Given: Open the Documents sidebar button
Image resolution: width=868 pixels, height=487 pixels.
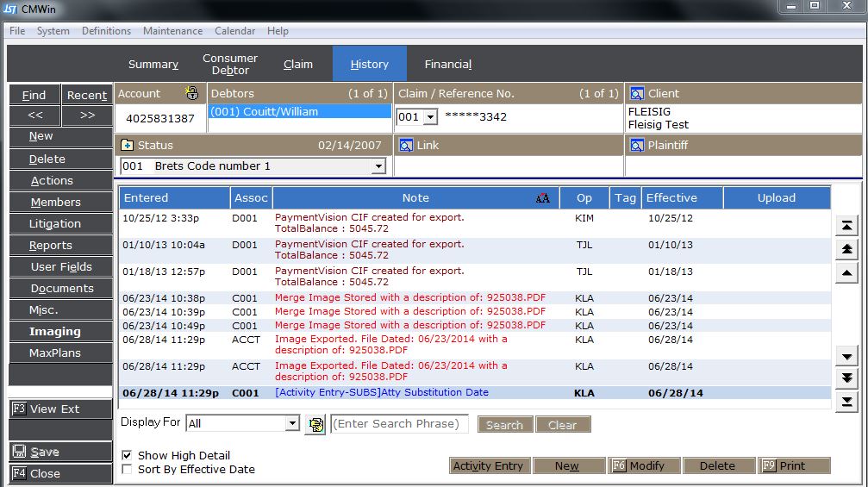Looking at the screenshot, I should (x=61, y=289).
